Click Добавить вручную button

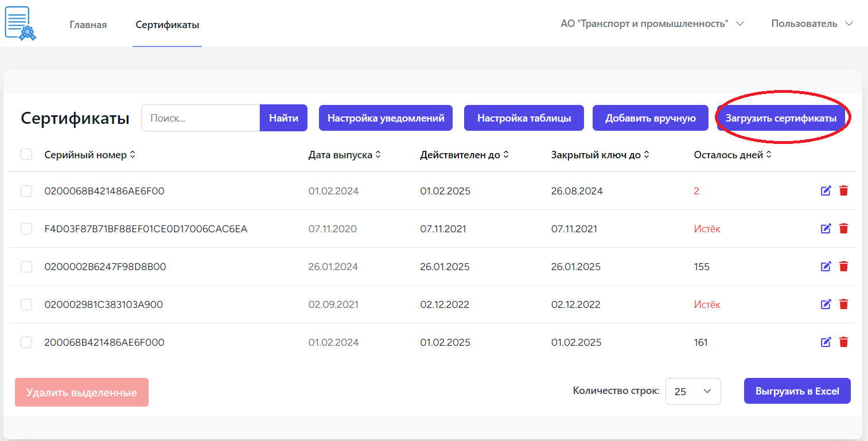(x=651, y=118)
